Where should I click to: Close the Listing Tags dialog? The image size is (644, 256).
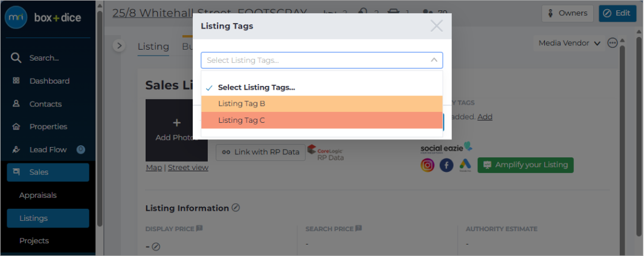(x=436, y=26)
